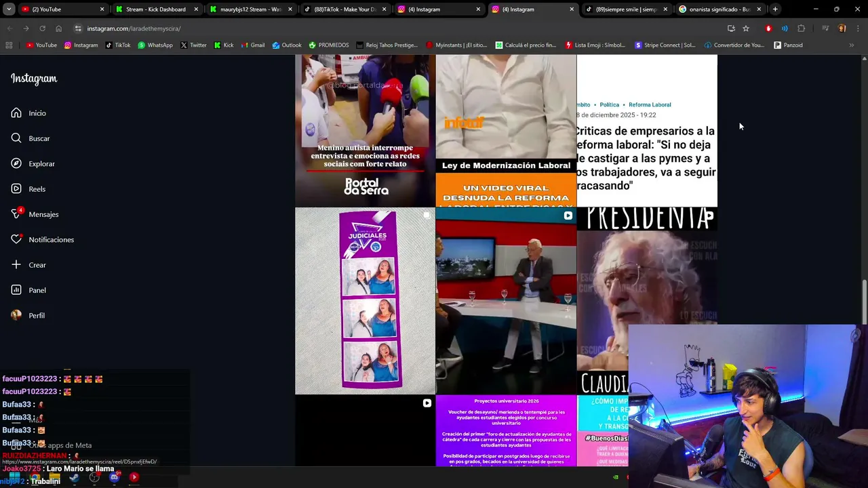Click the Crear plus icon

(16, 265)
